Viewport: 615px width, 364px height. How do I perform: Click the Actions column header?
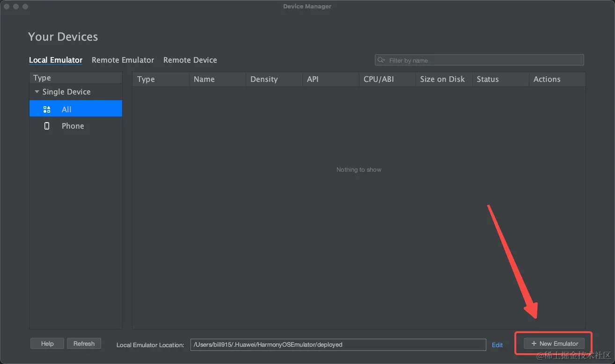coord(557,79)
